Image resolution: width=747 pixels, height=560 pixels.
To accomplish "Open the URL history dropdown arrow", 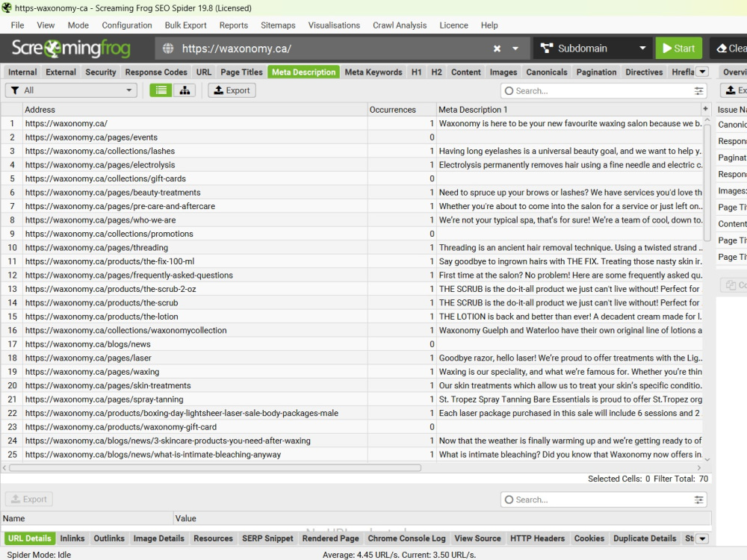I will [515, 49].
